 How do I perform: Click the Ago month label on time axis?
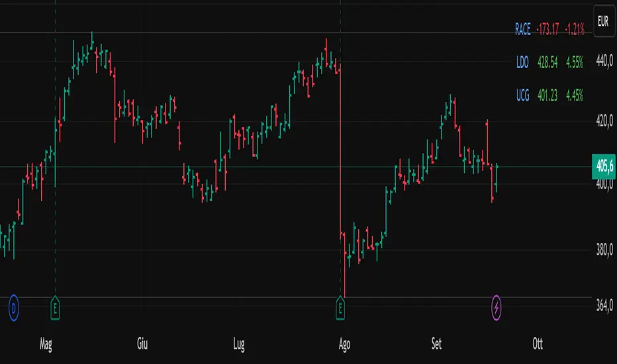coord(344,344)
